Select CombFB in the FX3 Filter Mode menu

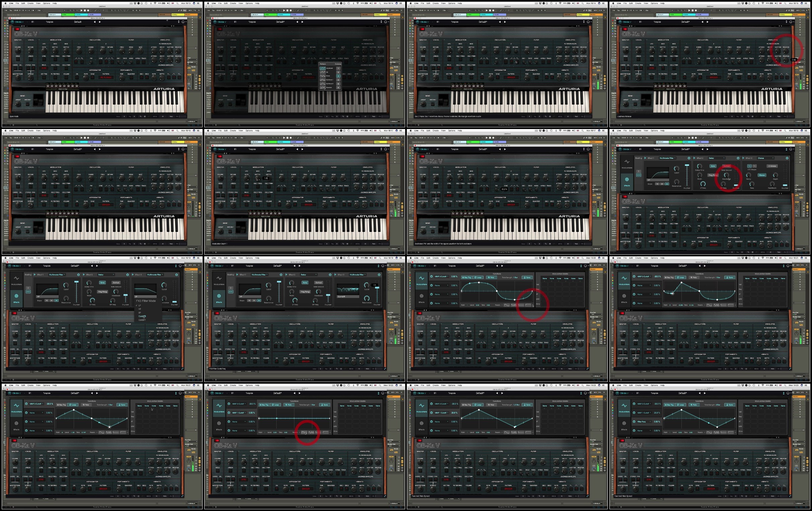142,316
